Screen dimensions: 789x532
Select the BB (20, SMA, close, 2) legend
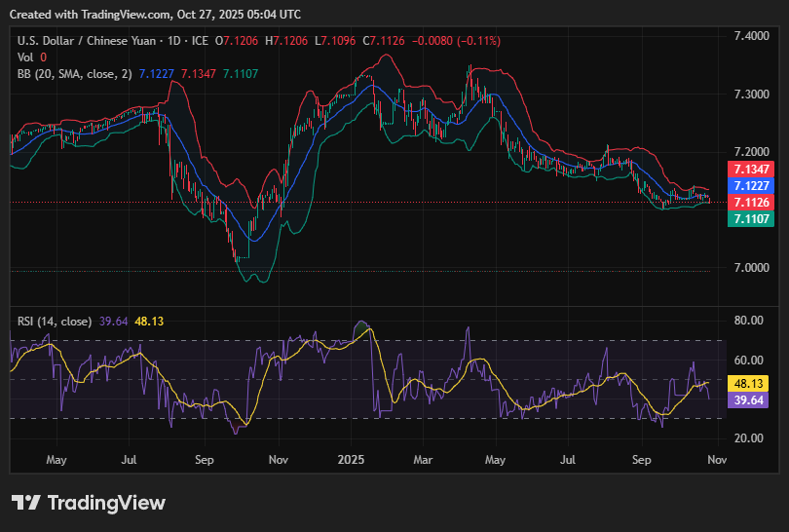tap(75, 74)
